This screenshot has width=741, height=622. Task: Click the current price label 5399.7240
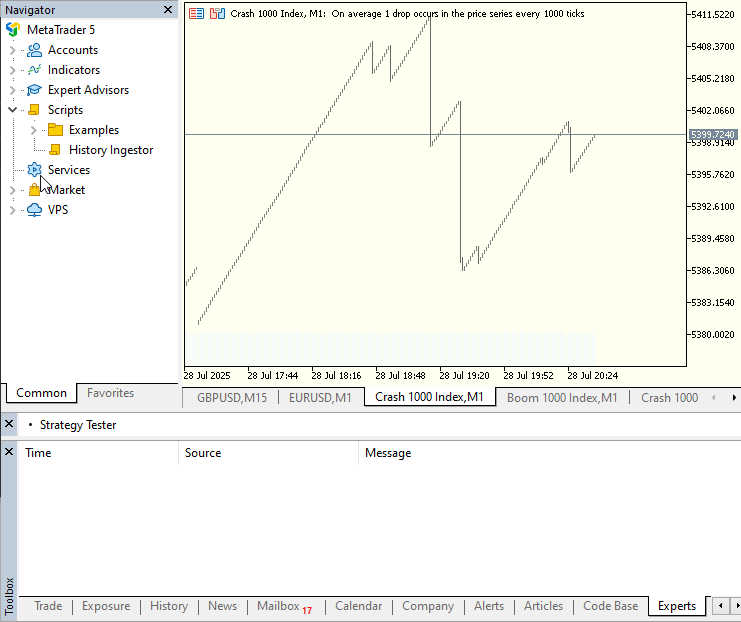coord(713,135)
